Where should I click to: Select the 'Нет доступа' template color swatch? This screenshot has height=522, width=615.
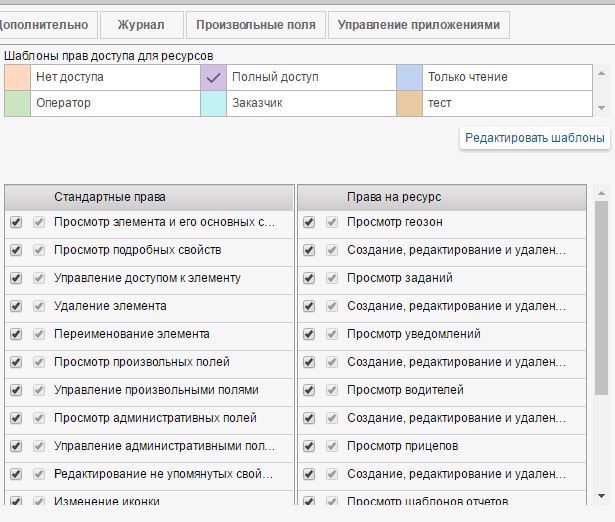coord(17,77)
